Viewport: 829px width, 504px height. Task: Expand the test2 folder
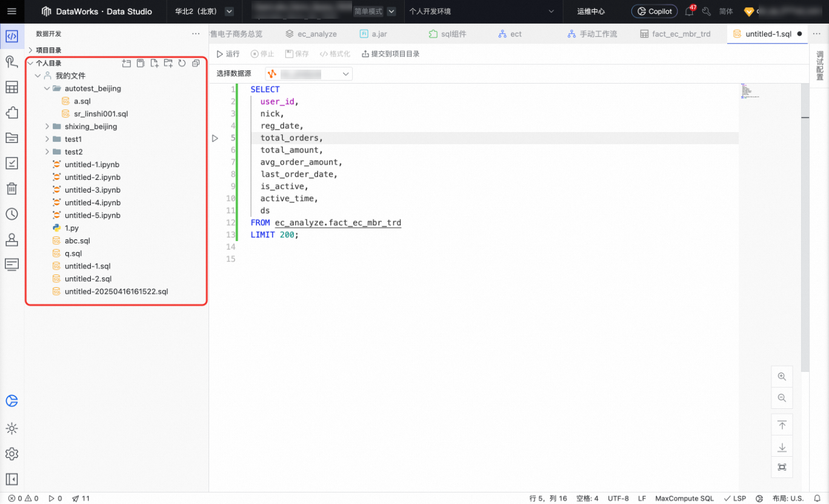coord(47,152)
